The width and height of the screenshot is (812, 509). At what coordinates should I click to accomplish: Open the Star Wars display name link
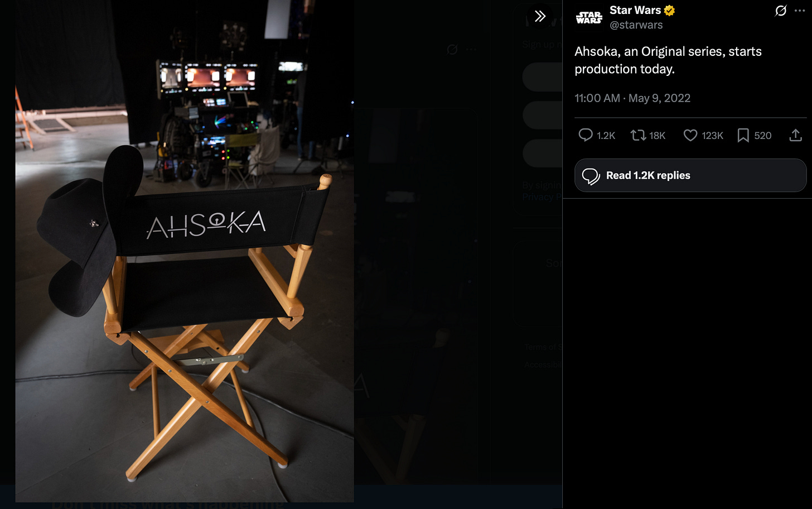coord(635,10)
